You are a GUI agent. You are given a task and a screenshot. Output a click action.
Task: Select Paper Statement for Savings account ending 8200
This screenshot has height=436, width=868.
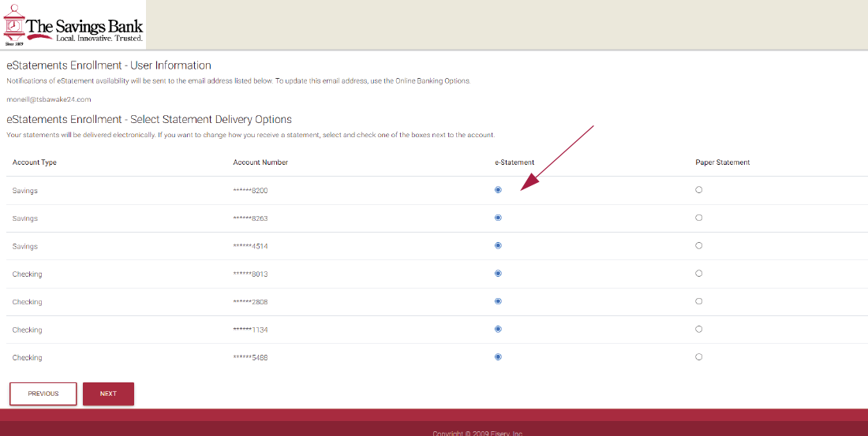[x=699, y=190]
